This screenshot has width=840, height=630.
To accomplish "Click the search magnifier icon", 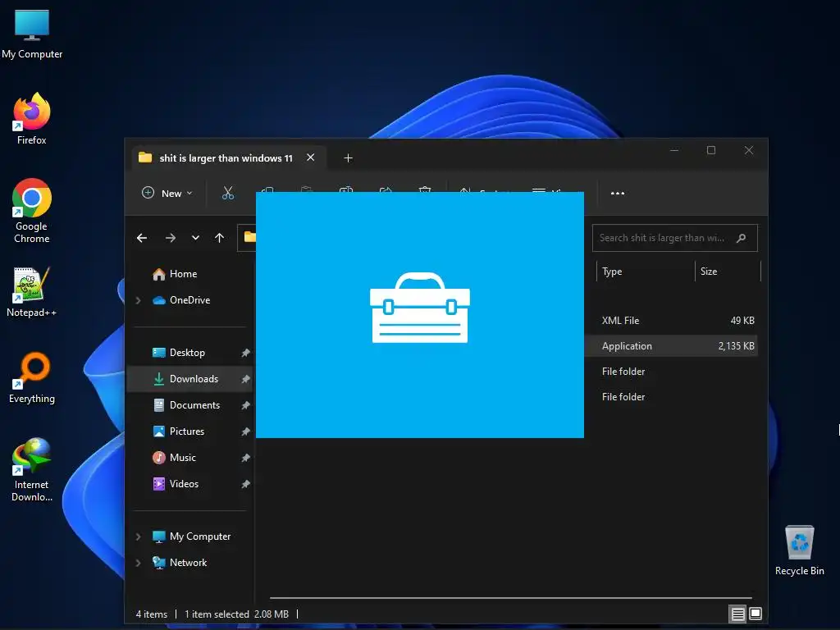I will pyautogui.click(x=741, y=238).
